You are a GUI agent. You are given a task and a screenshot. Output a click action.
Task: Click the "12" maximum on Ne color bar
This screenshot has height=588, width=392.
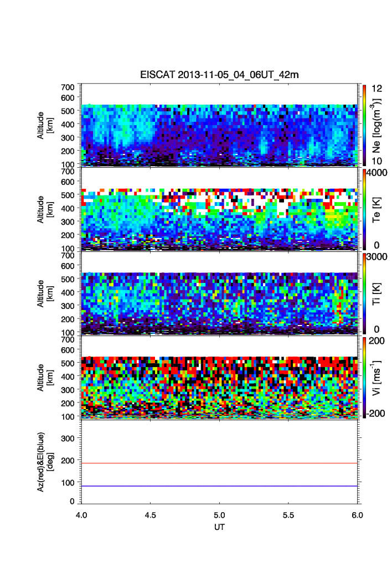[376, 89]
